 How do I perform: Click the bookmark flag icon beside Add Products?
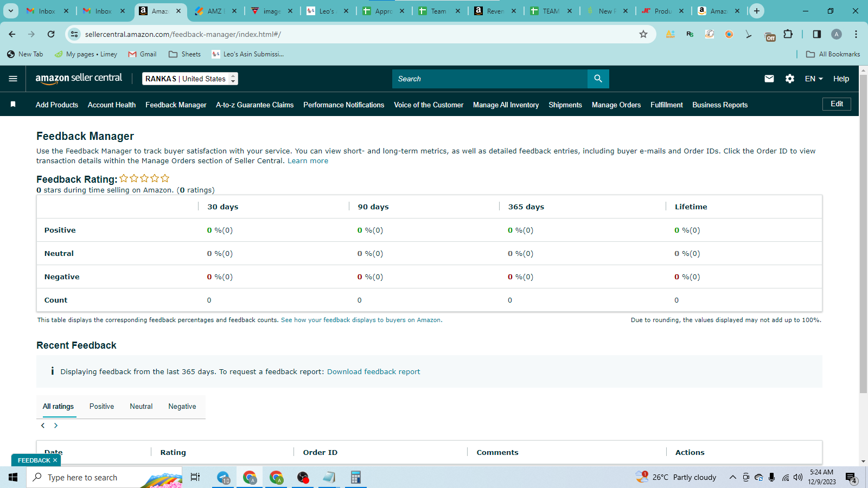[x=13, y=104]
